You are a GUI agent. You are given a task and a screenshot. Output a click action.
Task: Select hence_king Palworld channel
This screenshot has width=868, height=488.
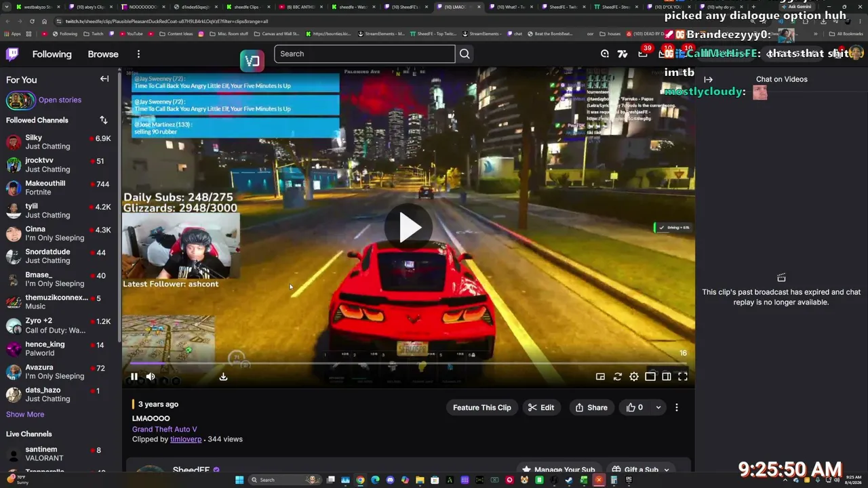click(60, 348)
